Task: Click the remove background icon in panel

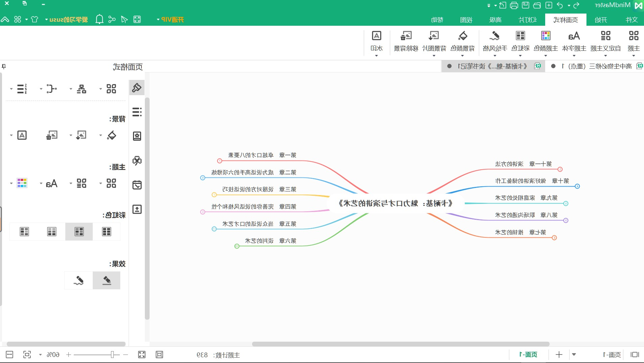Action: [x=52, y=135]
